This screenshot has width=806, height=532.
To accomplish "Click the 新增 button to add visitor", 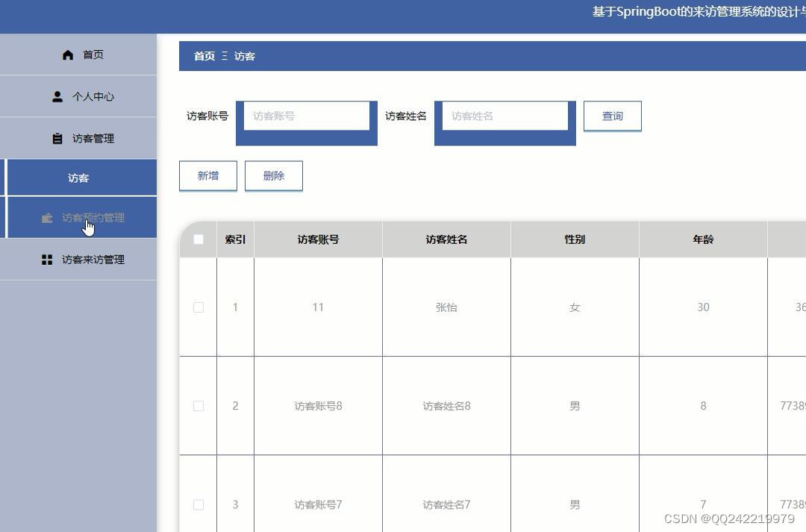I will [x=207, y=175].
